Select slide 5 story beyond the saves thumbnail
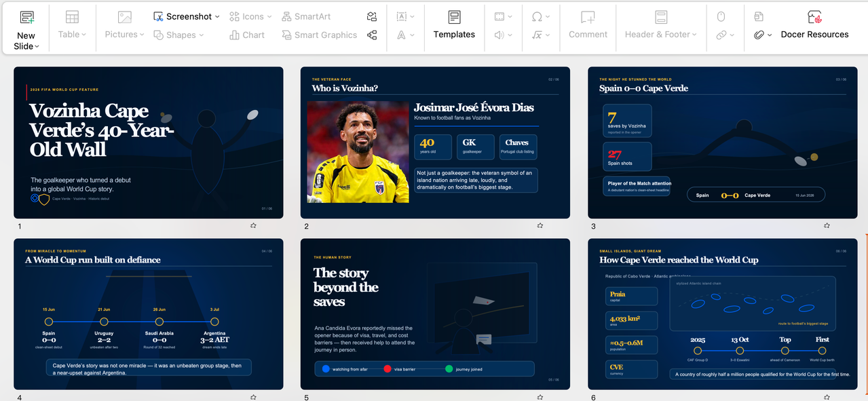868x401 pixels. pos(435,314)
